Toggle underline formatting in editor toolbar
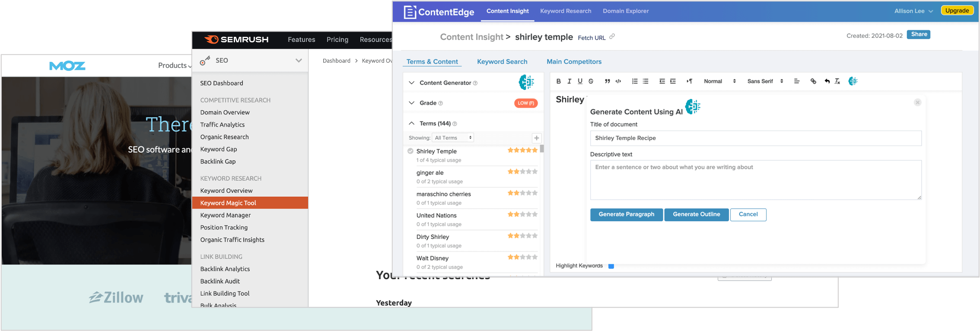 pyautogui.click(x=580, y=81)
